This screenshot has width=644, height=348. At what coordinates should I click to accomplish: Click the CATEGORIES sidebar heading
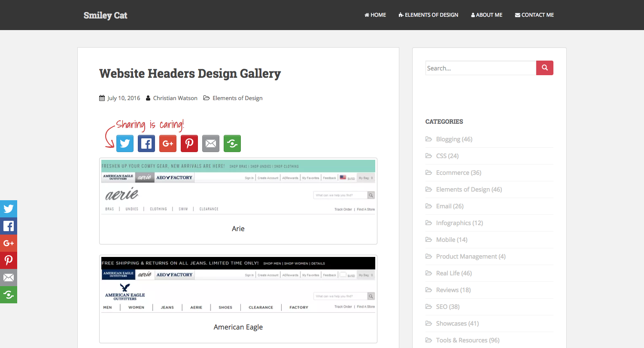(444, 122)
